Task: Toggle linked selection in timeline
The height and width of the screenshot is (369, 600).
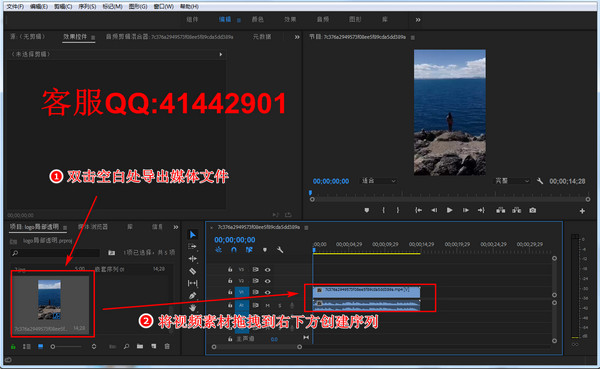Action: coord(249,250)
